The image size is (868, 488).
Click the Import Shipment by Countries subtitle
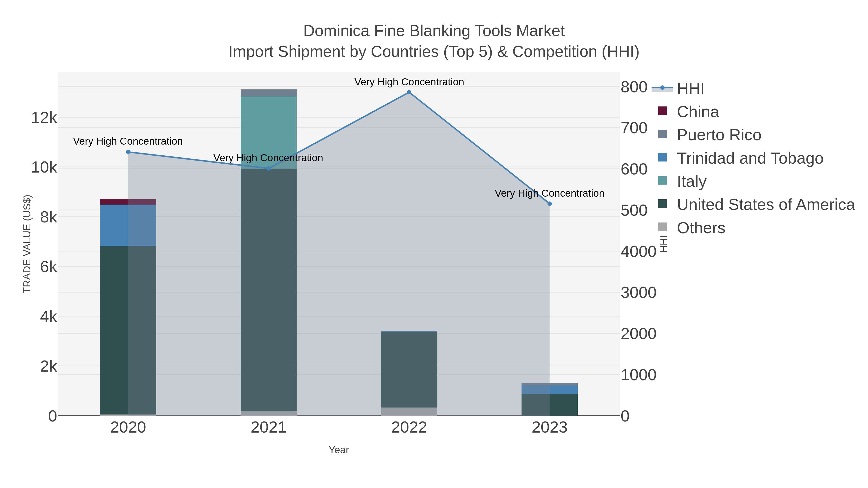pyautogui.click(x=434, y=52)
